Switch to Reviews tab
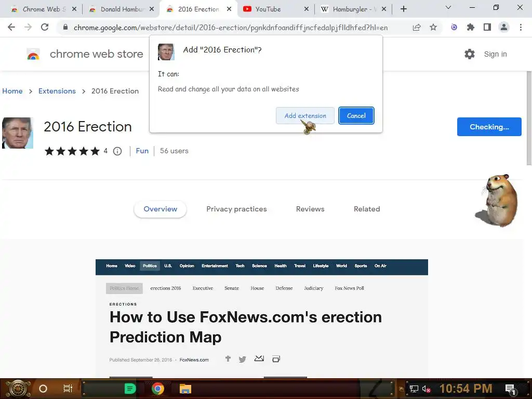The image size is (532, 399). pyautogui.click(x=310, y=209)
